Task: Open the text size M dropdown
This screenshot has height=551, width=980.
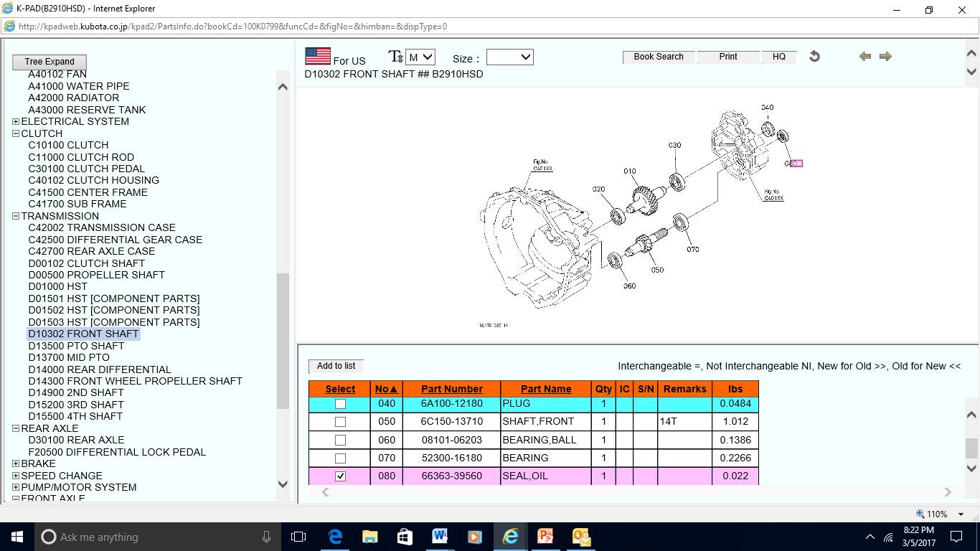Action: pos(420,57)
